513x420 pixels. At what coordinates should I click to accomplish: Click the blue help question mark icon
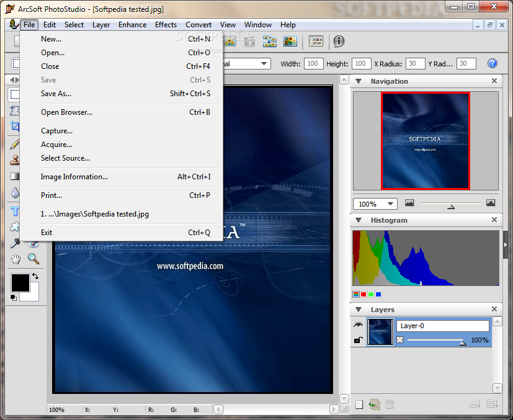point(492,63)
